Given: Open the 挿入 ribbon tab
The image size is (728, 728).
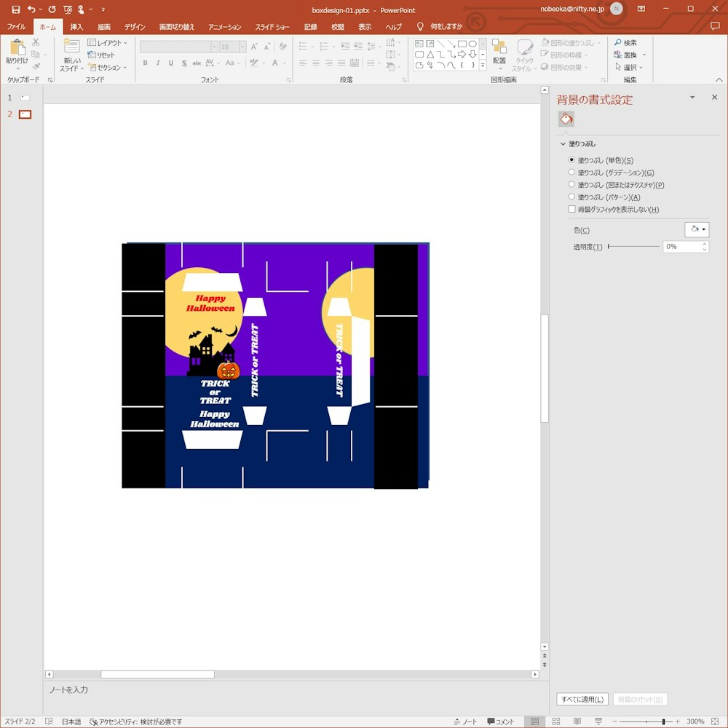Looking at the screenshot, I should (x=76, y=27).
